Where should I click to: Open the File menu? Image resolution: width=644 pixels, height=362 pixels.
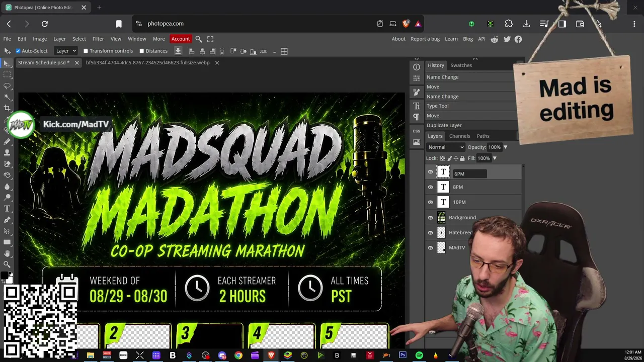[x=7, y=39]
